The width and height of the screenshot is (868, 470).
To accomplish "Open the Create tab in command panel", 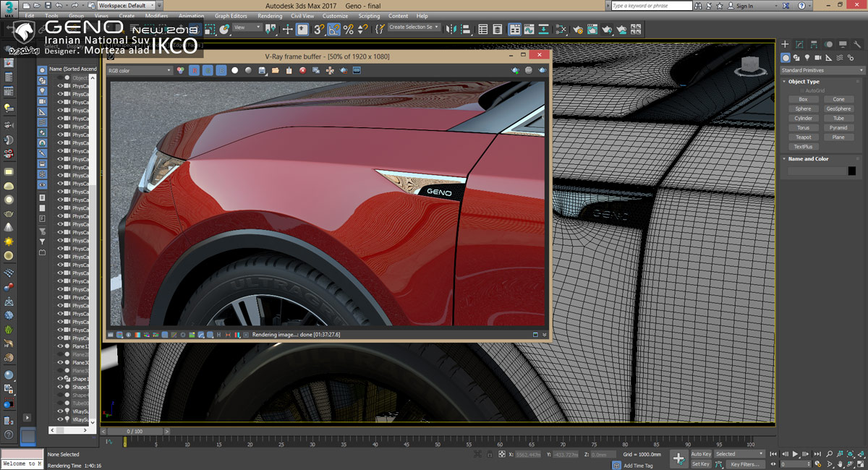I will coord(786,45).
